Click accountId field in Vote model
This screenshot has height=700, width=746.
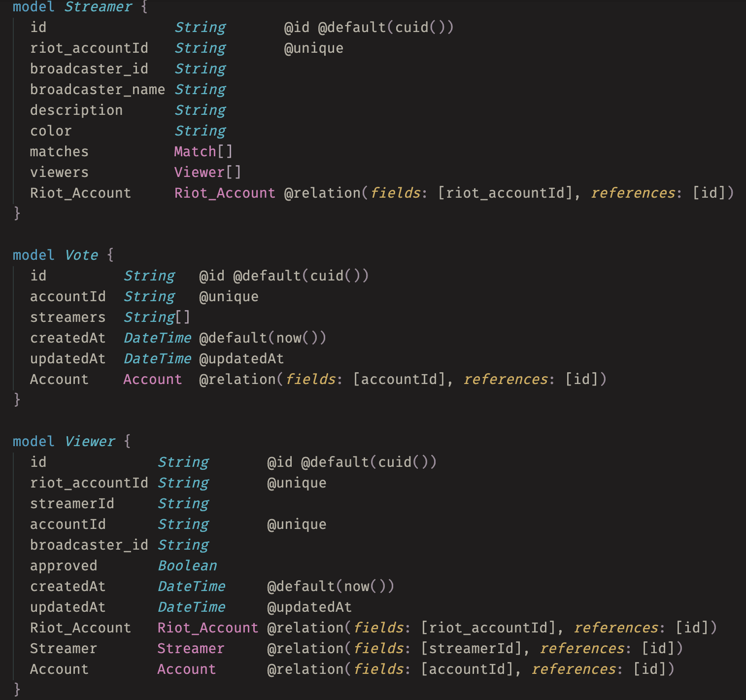[68, 297]
